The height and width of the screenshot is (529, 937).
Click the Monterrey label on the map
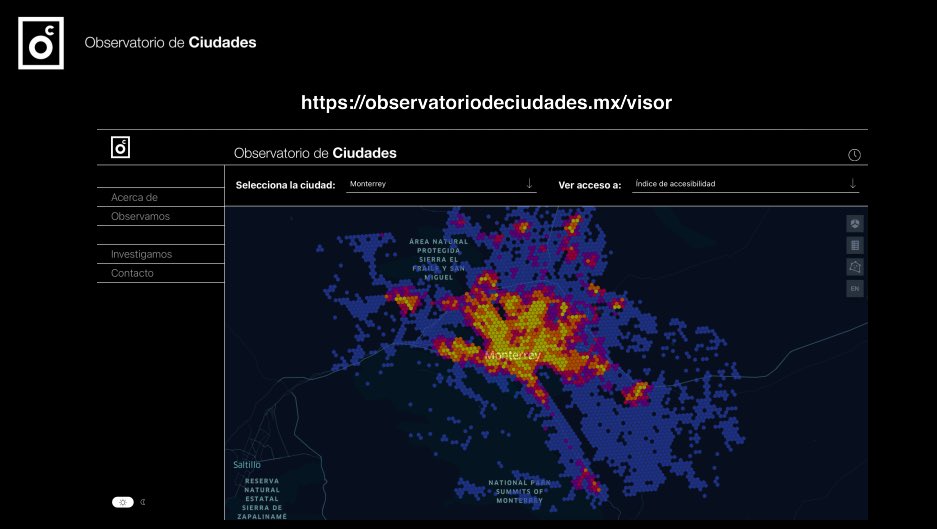pyautogui.click(x=512, y=356)
